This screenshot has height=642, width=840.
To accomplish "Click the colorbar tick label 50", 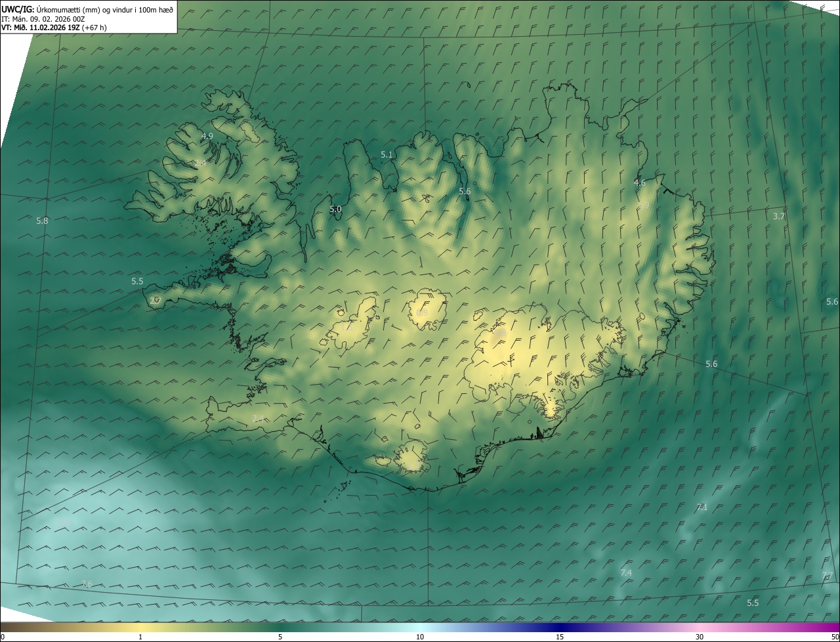I will click(x=835, y=637).
